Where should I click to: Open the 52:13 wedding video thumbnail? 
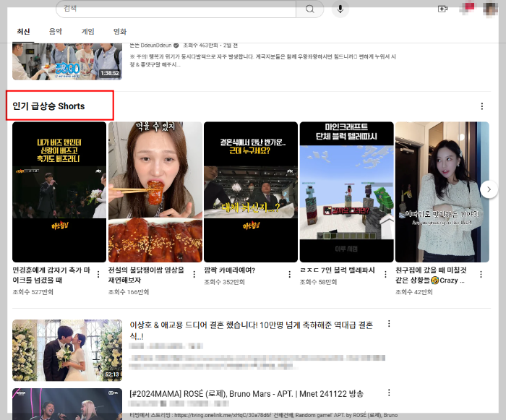(x=67, y=351)
